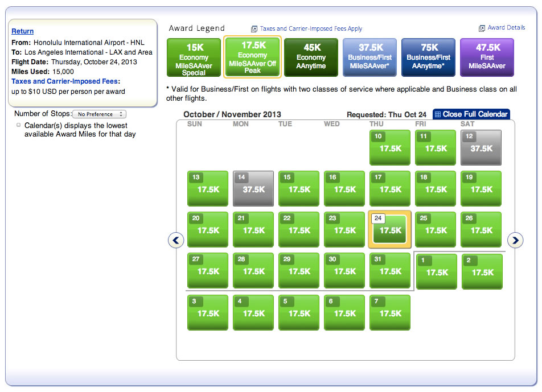Pick October 10 at 17.5K

(390, 147)
